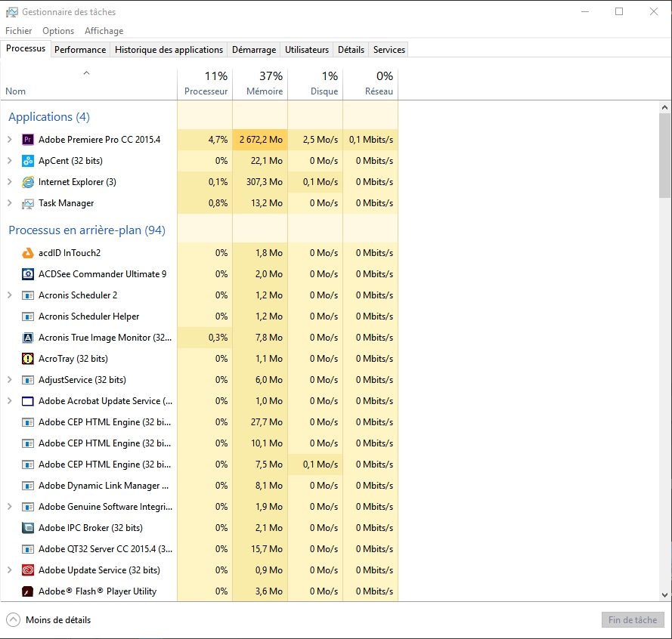Switch to the Performance tab
Screen dimensions: 672x639
[80, 50]
